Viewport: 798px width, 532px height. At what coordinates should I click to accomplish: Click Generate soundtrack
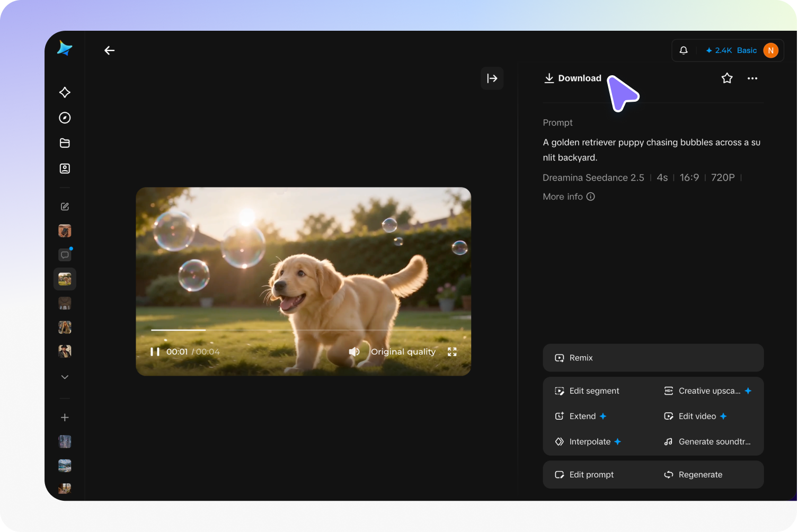(707, 442)
